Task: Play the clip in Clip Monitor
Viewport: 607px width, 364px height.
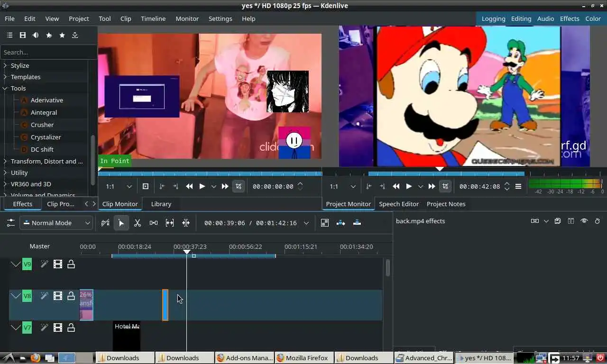Action: (202, 186)
